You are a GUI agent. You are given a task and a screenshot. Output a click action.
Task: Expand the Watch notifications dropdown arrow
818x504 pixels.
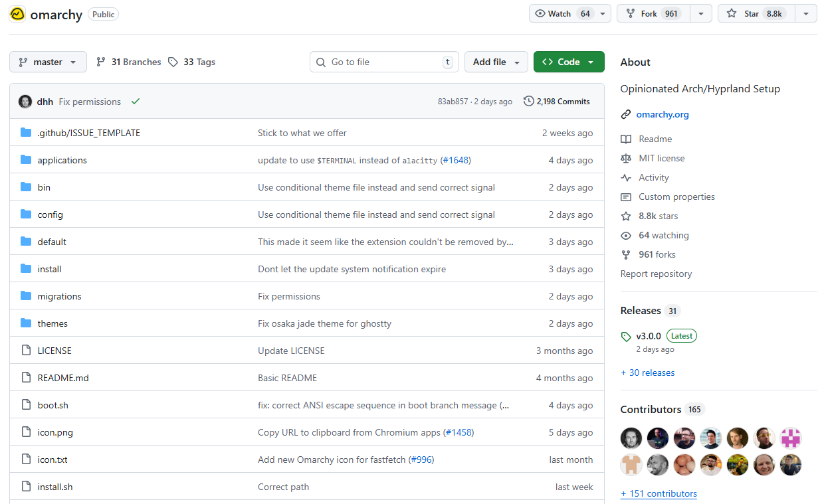[x=603, y=13]
